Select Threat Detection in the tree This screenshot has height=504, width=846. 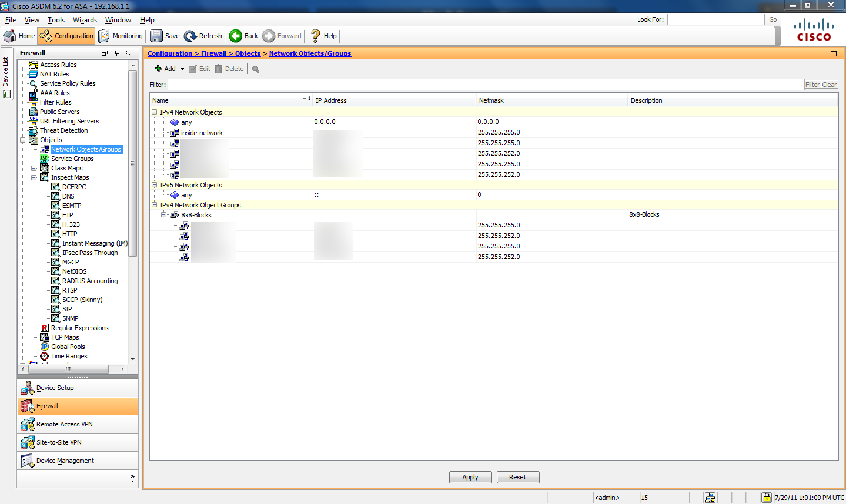coord(63,130)
